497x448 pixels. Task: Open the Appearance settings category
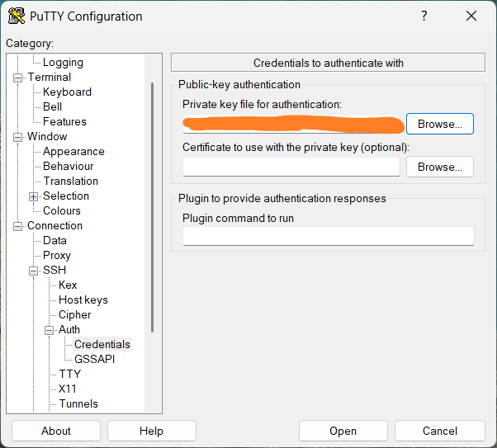73,152
